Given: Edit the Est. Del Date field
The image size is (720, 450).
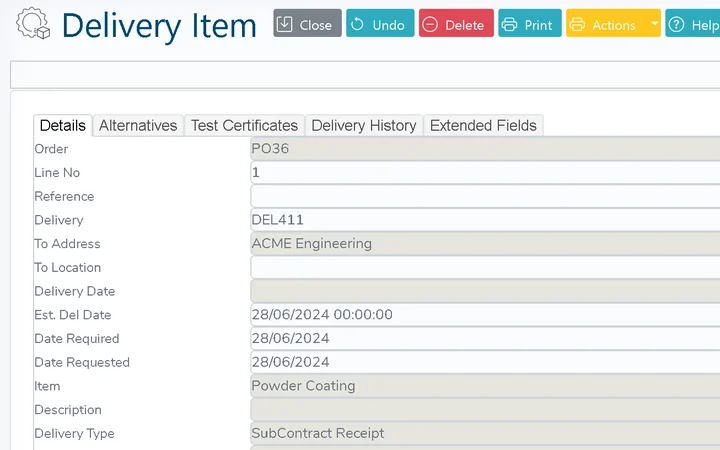Looking at the screenshot, I should point(485,315).
